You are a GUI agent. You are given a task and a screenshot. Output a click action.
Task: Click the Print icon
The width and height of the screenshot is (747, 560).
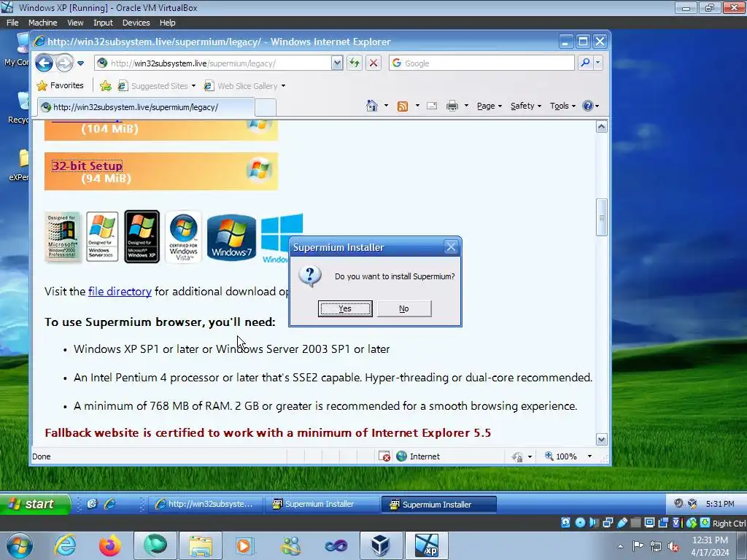tap(452, 106)
